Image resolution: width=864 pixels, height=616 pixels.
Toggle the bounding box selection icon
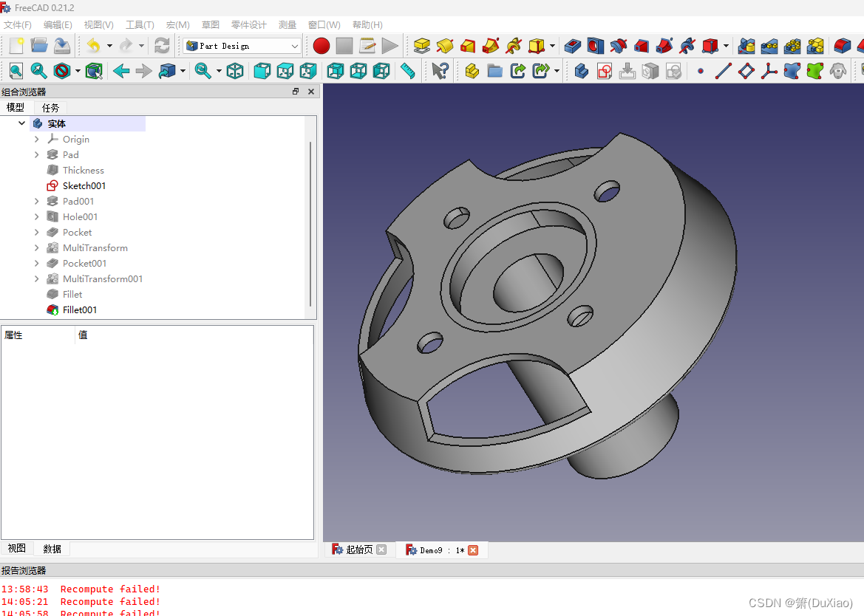tap(94, 71)
